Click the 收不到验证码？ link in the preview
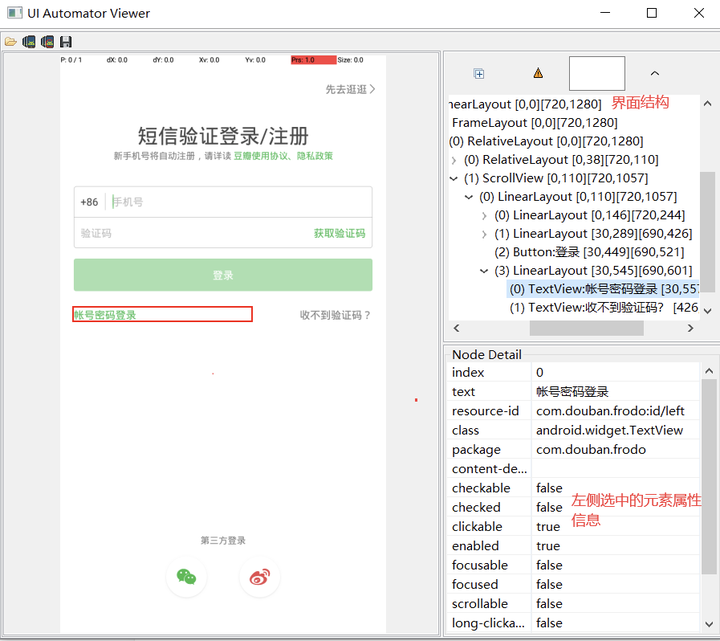The image size is (720, 641). coord(335,315)
